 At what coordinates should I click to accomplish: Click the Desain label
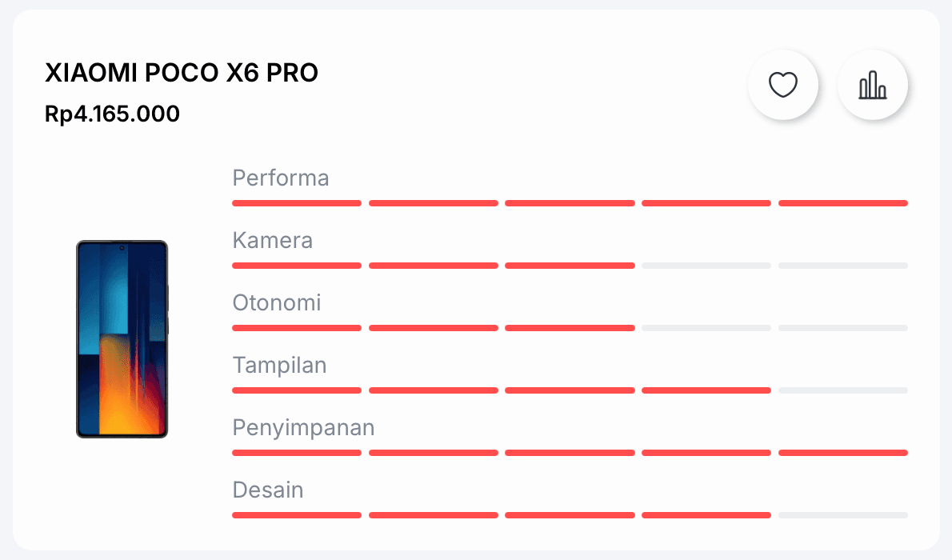[x=268, y=490]
